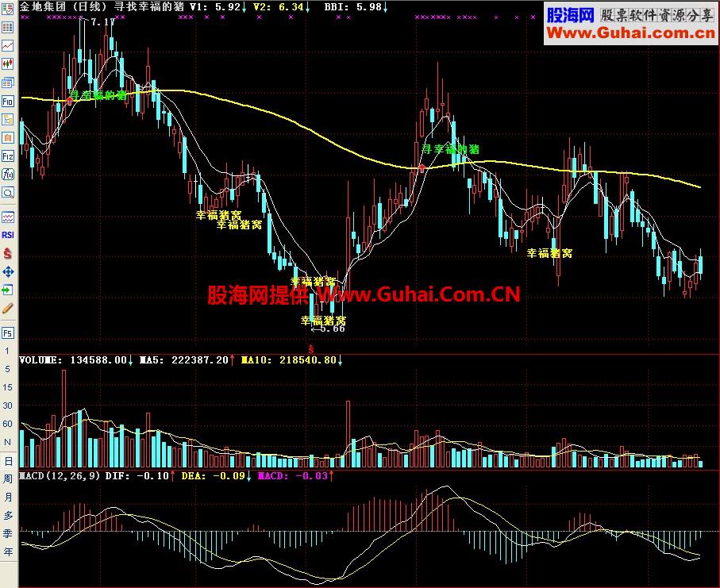Select the monthly (月) period

coord(8,497)
